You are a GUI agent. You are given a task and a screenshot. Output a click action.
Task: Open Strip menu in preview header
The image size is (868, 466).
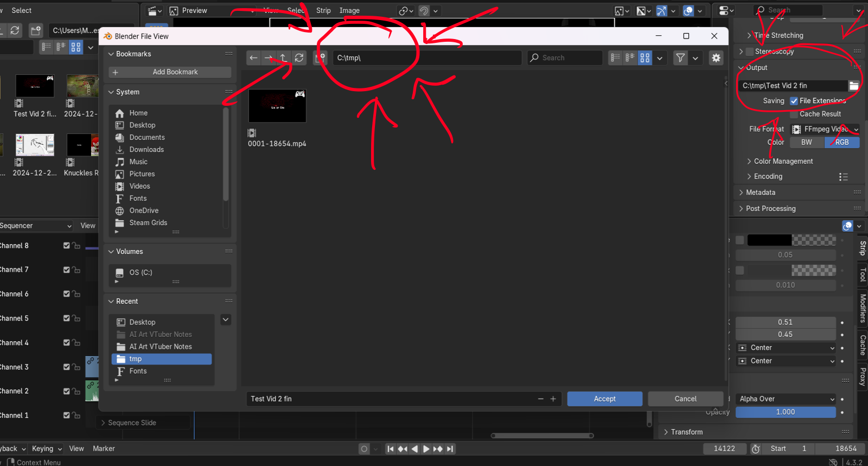click(x=323, y=10)
